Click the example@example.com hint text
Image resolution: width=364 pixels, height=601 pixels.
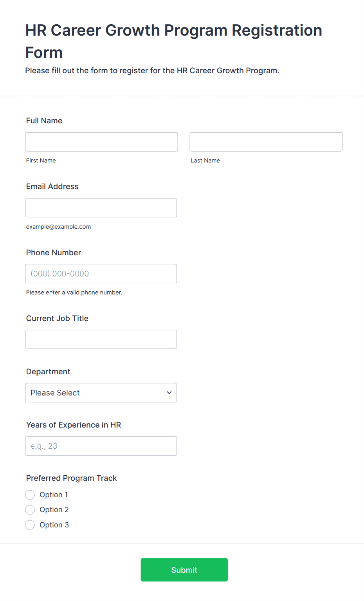pyautogui.click(x=59, y=227)
